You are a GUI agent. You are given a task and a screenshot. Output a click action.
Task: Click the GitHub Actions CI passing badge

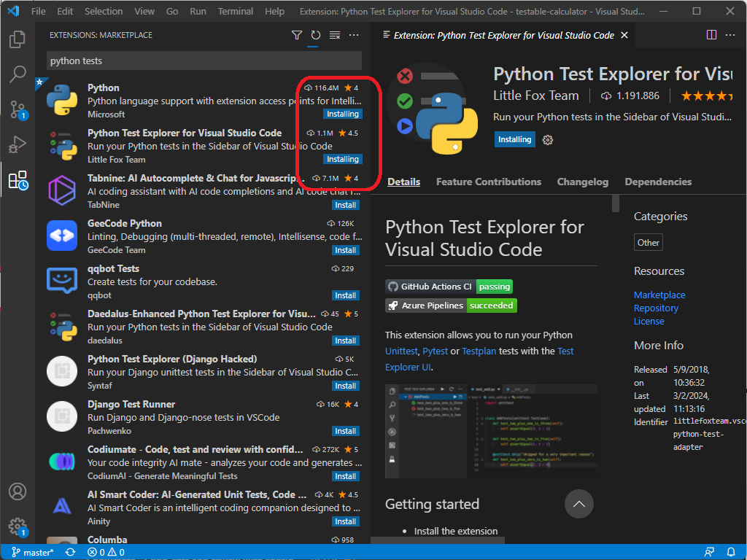tap(449, 287)
